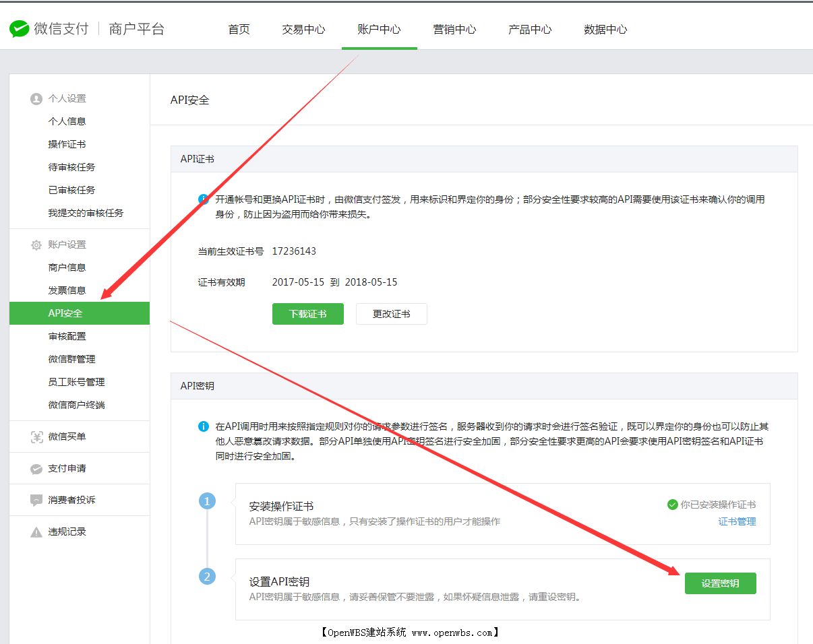Click the gear icon beside 账户设置
813x644 pixels.
[x=36, y=245]
